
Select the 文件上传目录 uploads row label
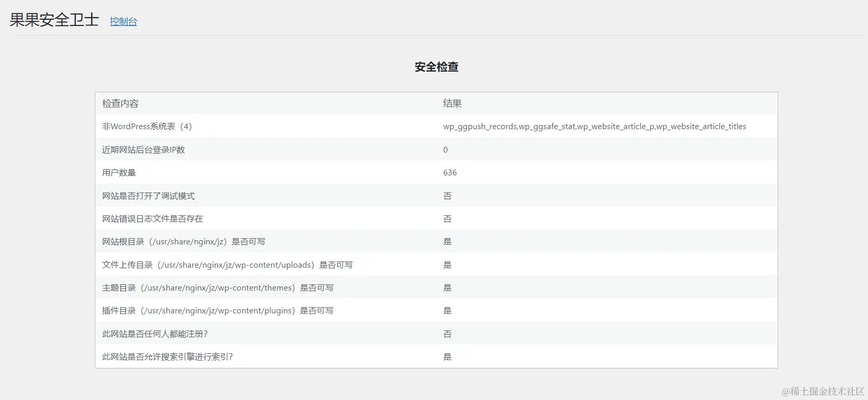(x=227, y=265)
